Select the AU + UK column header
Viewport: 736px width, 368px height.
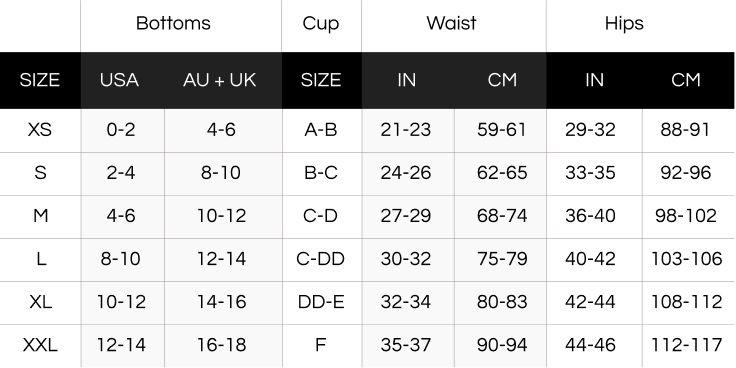(x=220, y=80)
